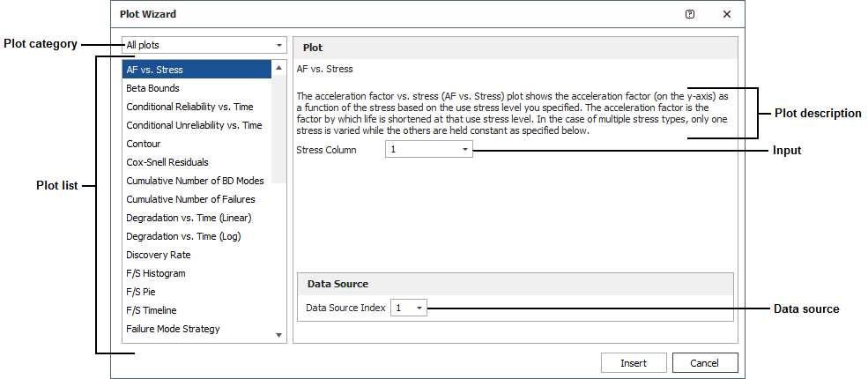
Task: Pick Conditional Unreliability vs. Time plot
Action: click(x=194, y=125)
